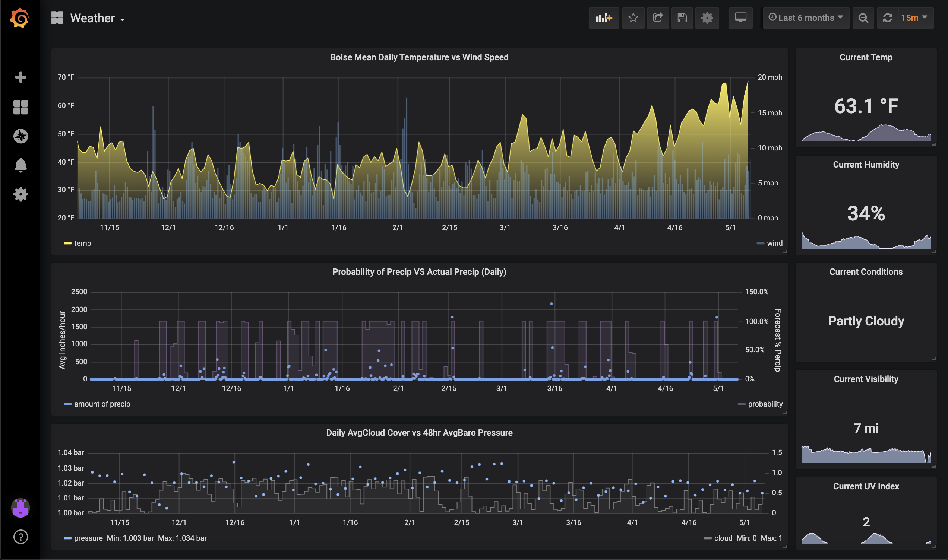Click the user profile avatar
The image size is (948, 560).
[21, 508]
